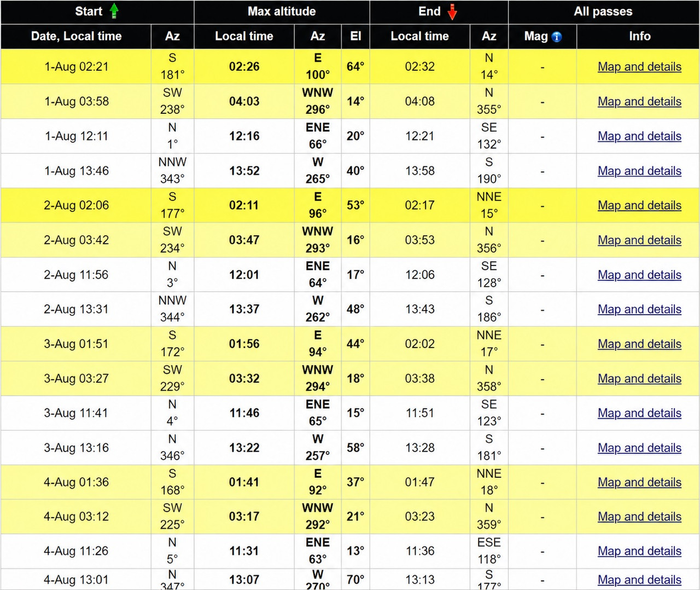The height and width of the screenshot is (590, 700).
Task: Click max altitude time '13:52'
Action: (x=244, y=171)
